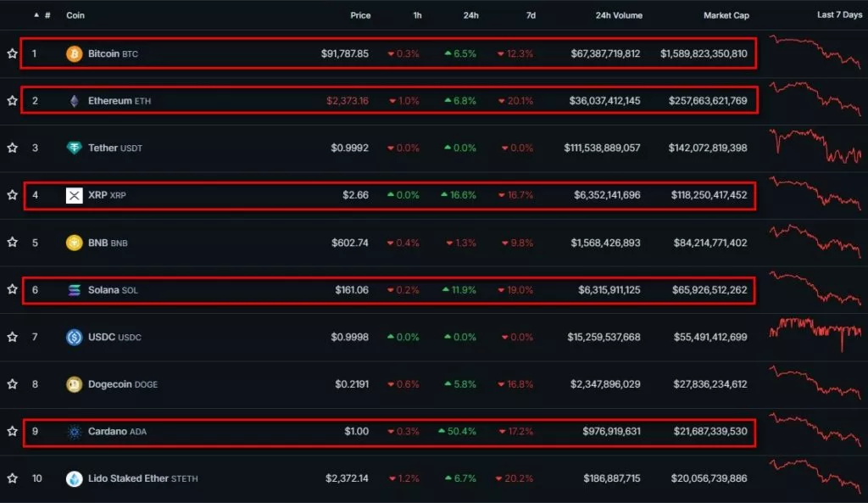Click the Price column header
Image resolution: width=868 pixels, height=503 pixels.
click(360, 15)
